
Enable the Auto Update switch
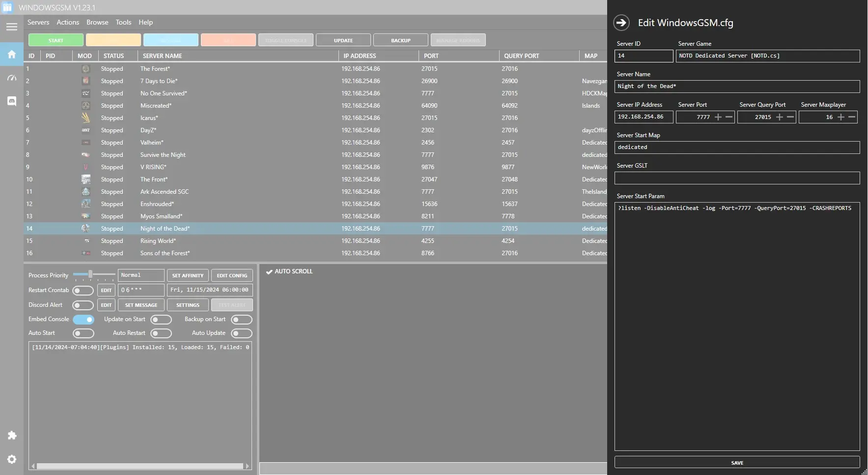[242, 333]
